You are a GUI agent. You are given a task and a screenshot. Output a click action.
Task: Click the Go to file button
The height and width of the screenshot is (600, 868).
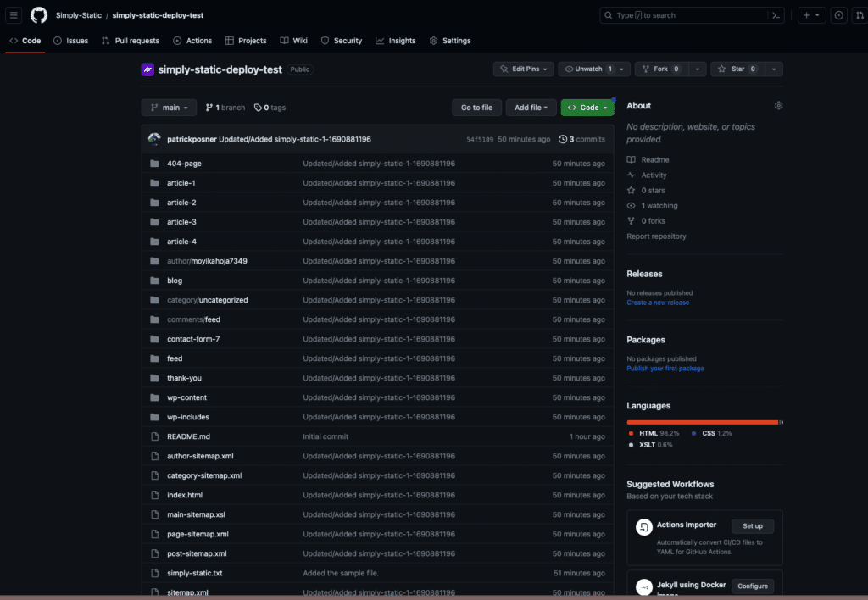(x=476, y=108)
